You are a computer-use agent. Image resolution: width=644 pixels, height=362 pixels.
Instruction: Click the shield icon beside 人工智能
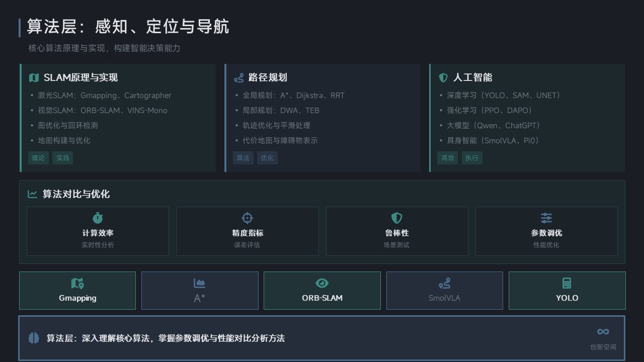(443, 78)
